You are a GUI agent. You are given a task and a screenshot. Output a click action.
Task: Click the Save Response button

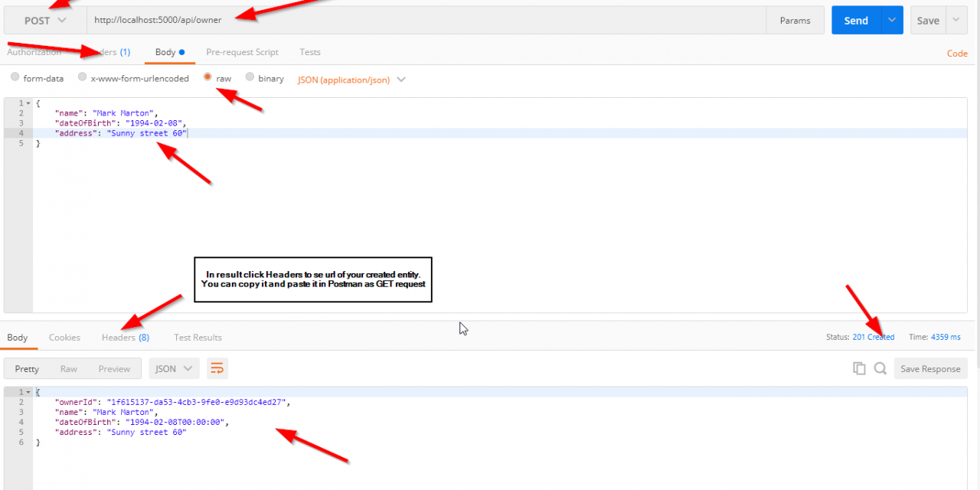click(930, 368)
